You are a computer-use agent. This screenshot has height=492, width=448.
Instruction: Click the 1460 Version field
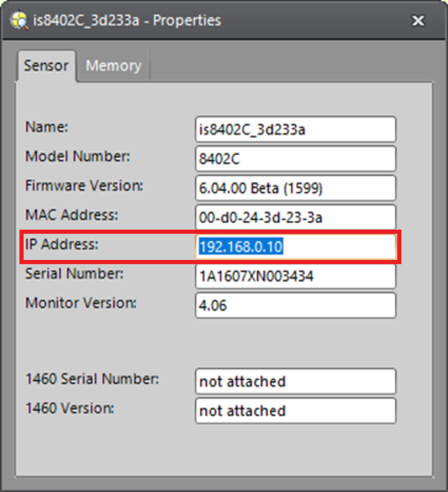point(295,411)
